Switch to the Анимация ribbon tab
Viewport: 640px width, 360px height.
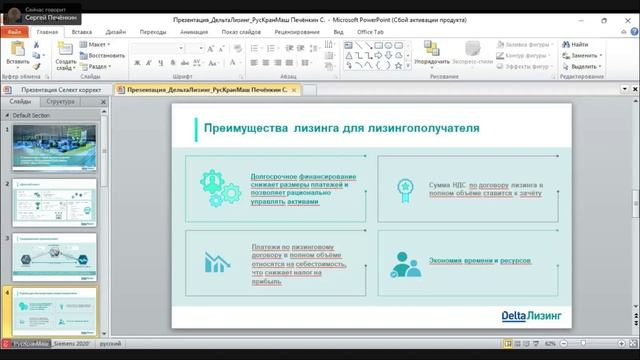[x=194, y=32]
